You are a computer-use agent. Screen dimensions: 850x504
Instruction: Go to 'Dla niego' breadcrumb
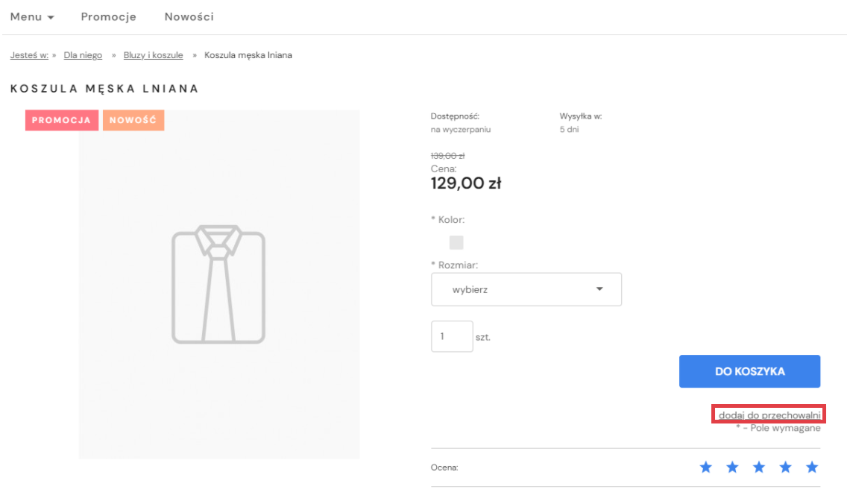pos(83,55)
